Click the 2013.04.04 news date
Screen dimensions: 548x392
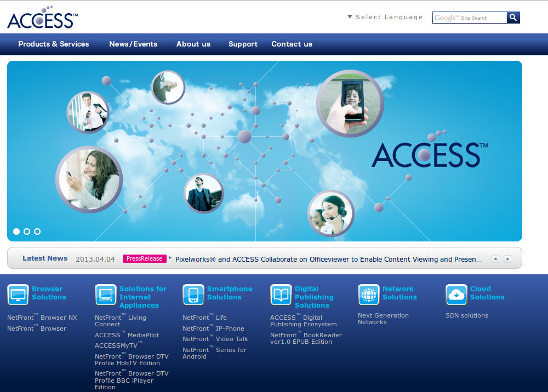click(95, 259)
